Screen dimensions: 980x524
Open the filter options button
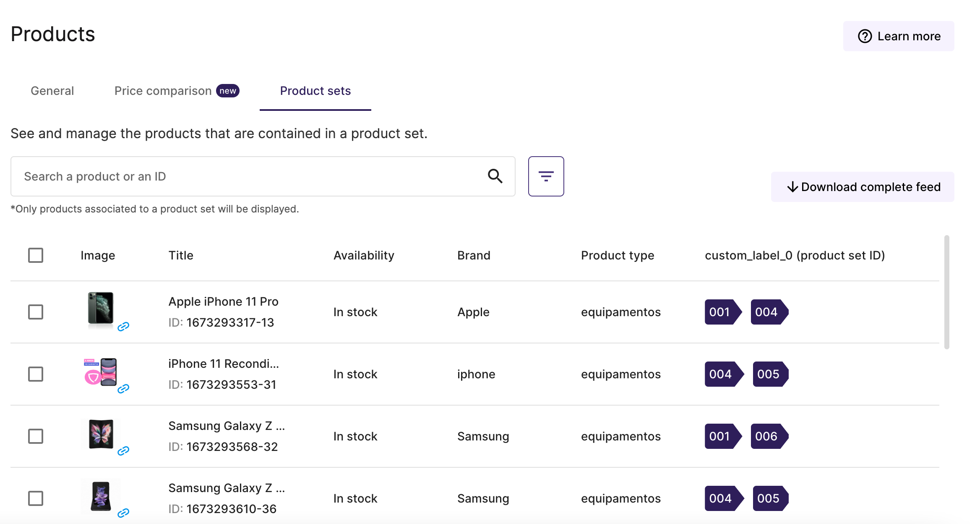pyautogui.click(x=546, y=176)
